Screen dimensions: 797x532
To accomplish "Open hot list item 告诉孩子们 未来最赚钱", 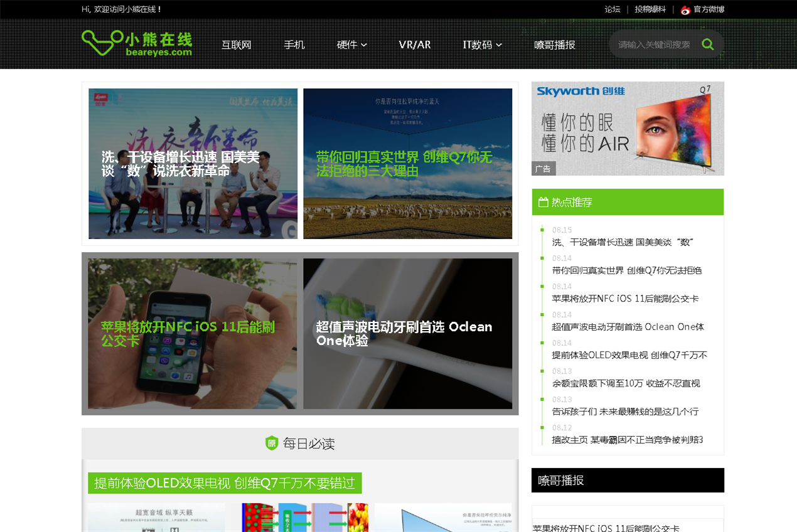I will [x=625, y=412].
